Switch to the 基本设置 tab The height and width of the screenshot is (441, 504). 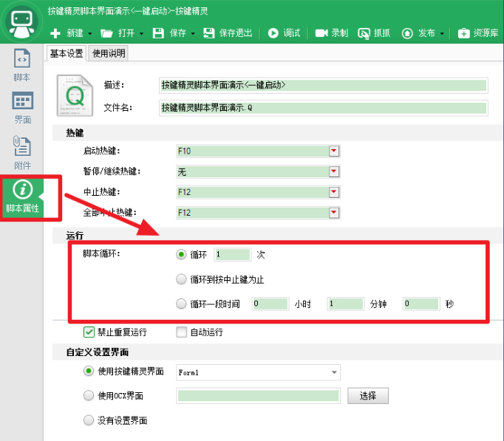67,53
